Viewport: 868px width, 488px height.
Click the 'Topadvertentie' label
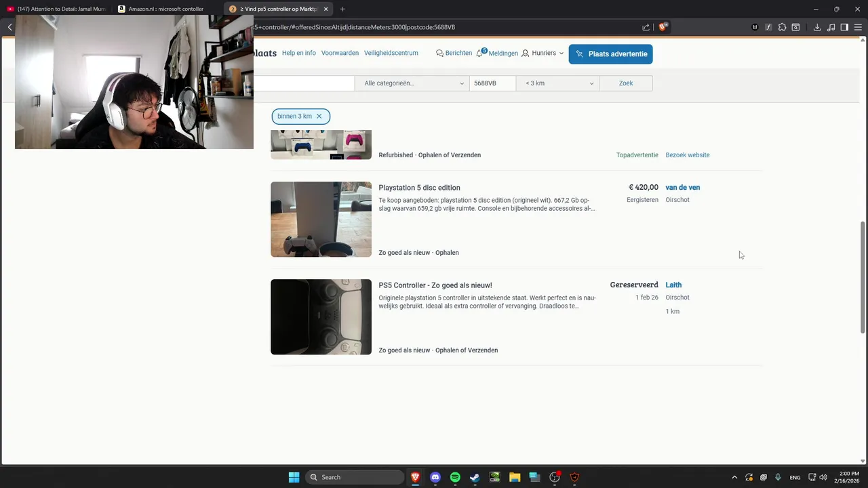click(x=637, y=155)
